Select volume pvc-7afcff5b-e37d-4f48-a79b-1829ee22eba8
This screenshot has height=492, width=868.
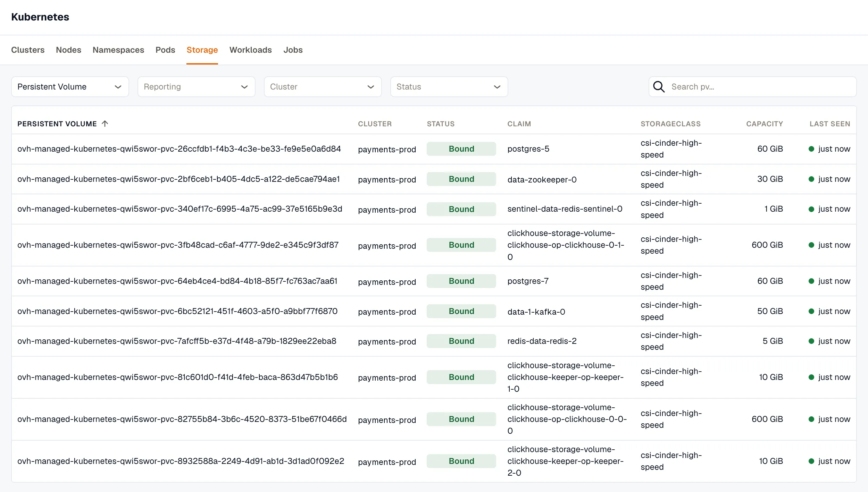pos(177,341)
